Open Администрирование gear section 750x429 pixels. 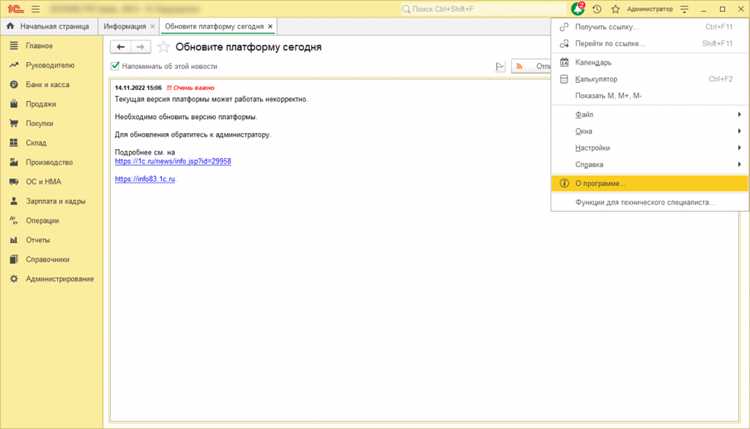pyautogui.click(x=52, y=278)
